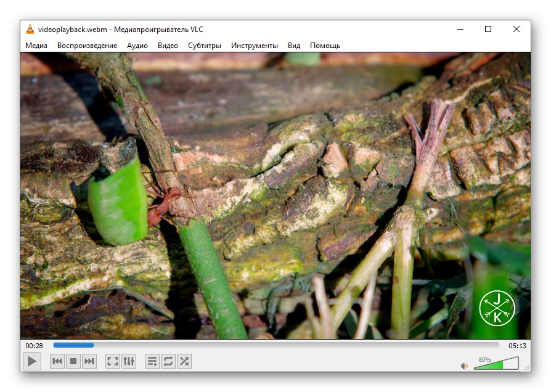Screen dimensions: 551x392
Task: Click the video display area
Action: click(275, 195)
